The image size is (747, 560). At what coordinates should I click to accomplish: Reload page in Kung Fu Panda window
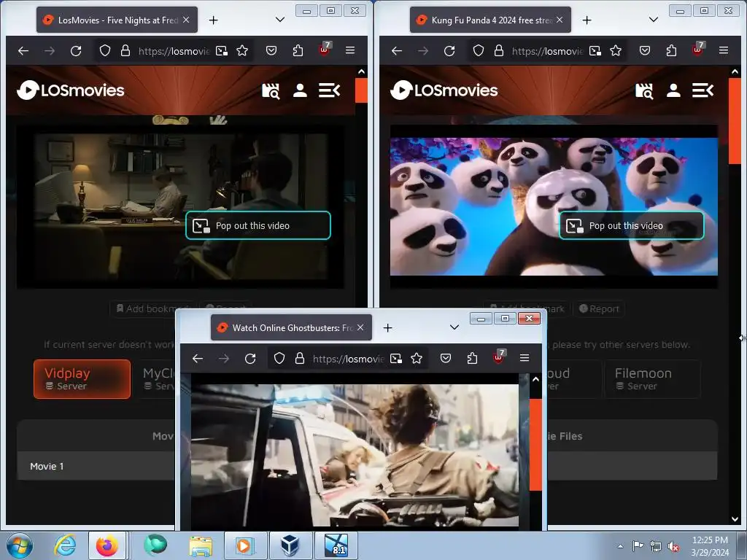tap(449, 50)
